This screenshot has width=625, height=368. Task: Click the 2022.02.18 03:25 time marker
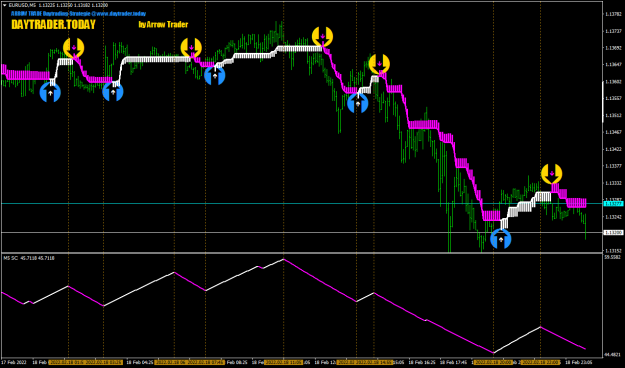(x=104, y=363)
